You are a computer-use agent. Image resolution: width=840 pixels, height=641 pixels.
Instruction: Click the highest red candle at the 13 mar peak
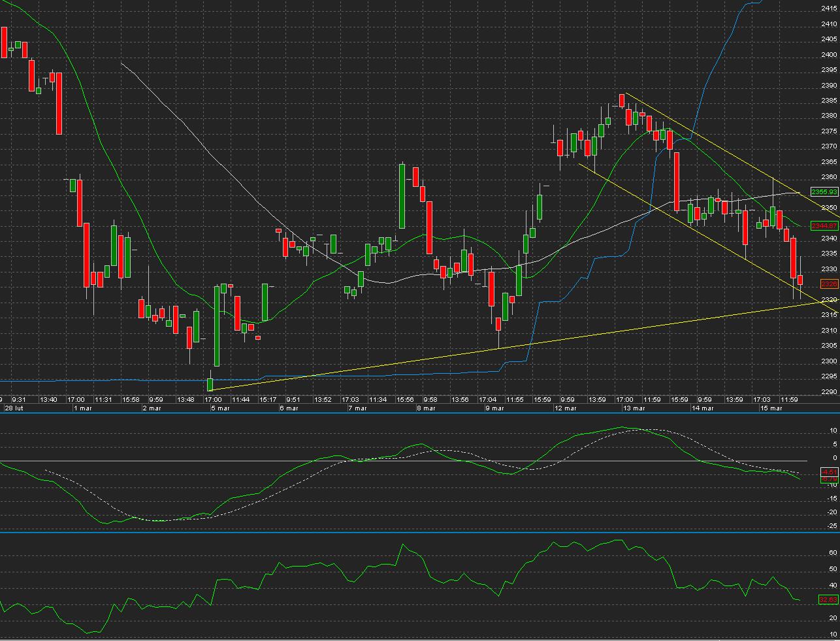[622, 100]
